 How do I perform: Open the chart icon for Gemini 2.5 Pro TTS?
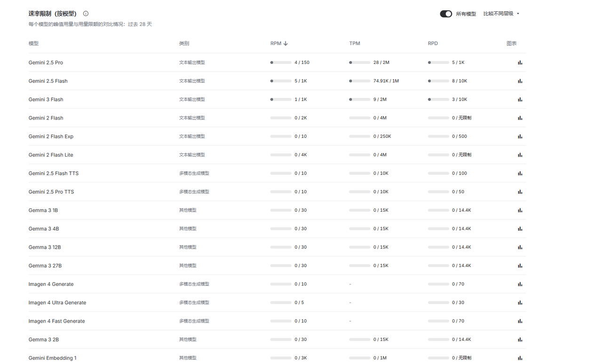[x=520, y=192]
